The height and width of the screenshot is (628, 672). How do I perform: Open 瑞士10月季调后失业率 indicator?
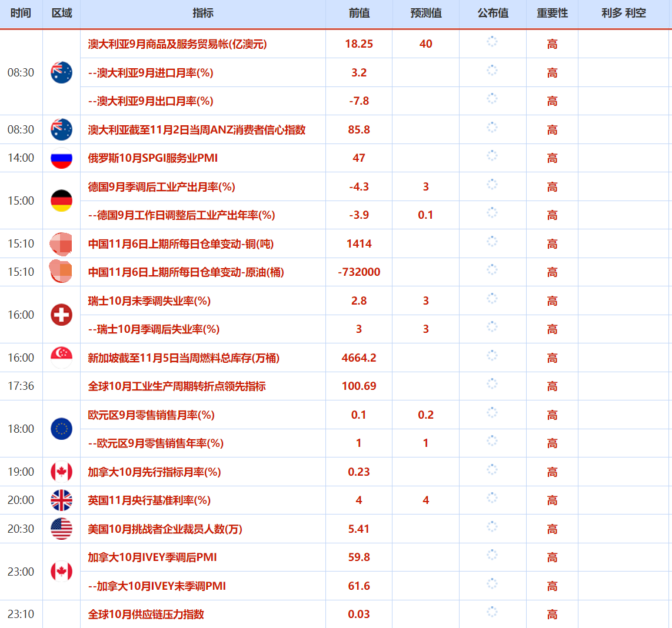tap(154, 329)
